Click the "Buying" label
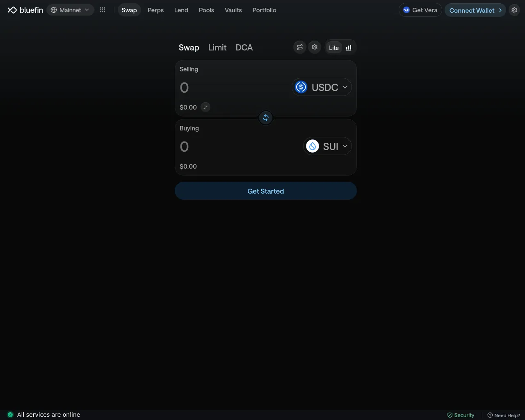525x420 pixels. tap(189, 128)
